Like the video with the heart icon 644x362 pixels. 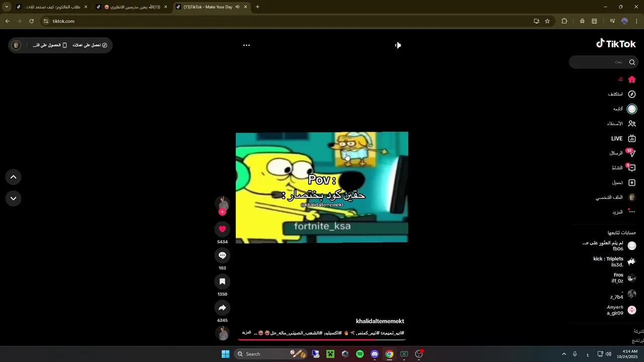pos(222,229)
